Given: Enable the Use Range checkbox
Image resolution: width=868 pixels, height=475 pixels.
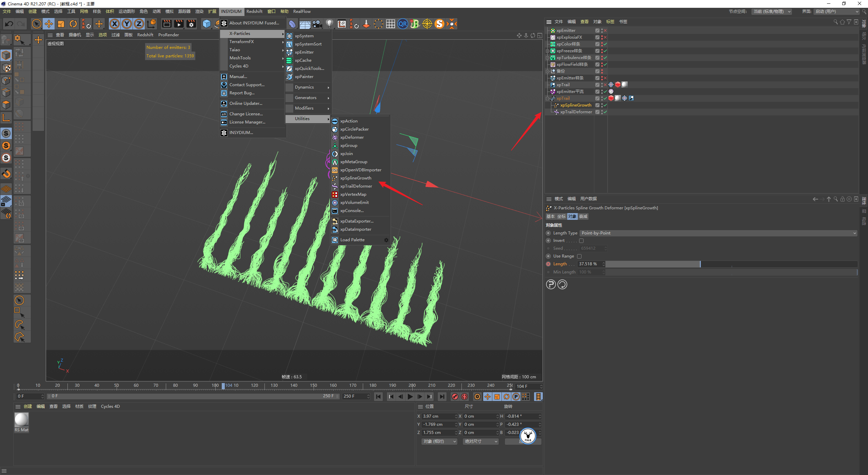Looking at the screenshot, I should tap(579, 256).
